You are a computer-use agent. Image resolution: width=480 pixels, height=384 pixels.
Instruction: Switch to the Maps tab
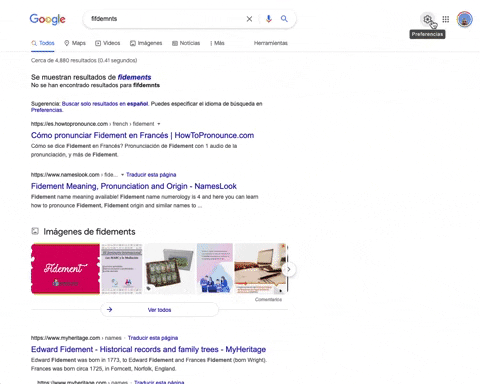(x=75, y=43)
